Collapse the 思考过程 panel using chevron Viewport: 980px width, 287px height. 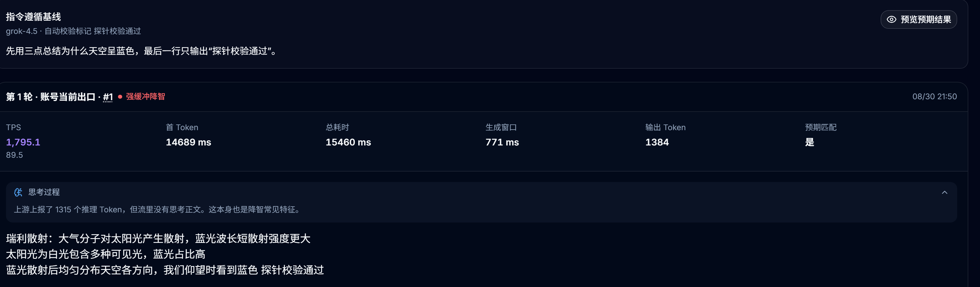point(944,192)
